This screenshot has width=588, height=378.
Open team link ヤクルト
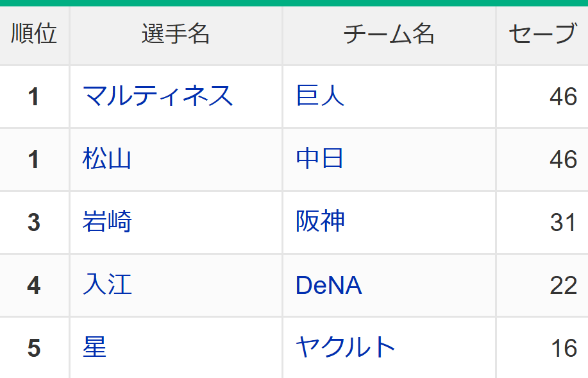[x=346, y=347]
